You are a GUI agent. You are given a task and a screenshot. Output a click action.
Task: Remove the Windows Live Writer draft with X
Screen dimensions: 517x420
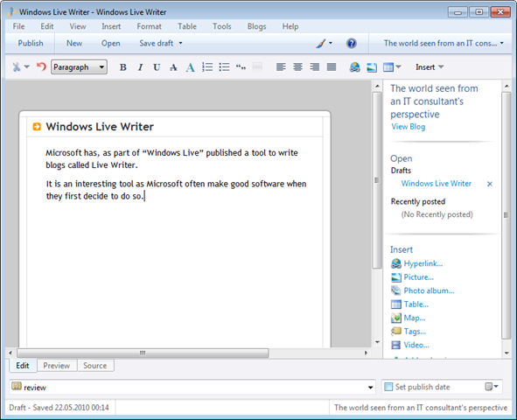[490, 184]
